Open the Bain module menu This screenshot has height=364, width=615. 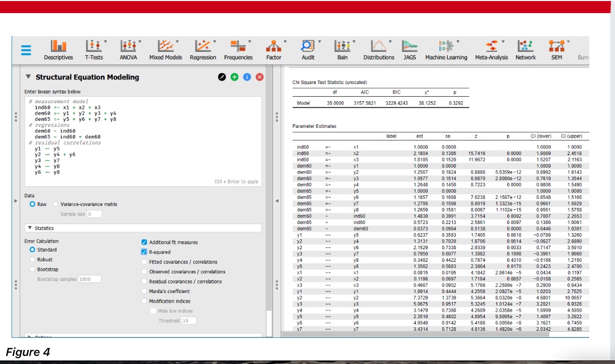point(343,50)
